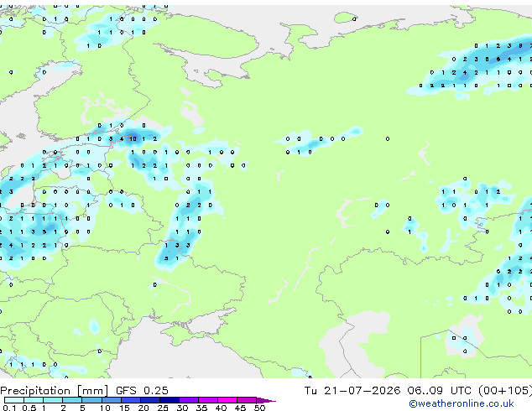This screenshot has width=532, height=411.
Task: Click the 10–15 mm legend color cell
Action: 111,400
